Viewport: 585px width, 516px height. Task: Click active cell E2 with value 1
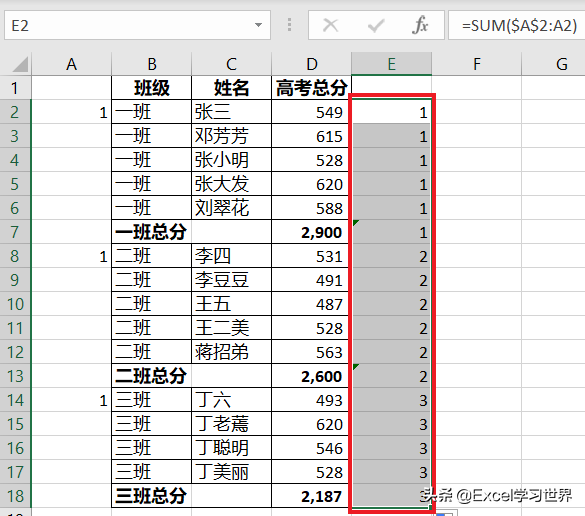391,112
